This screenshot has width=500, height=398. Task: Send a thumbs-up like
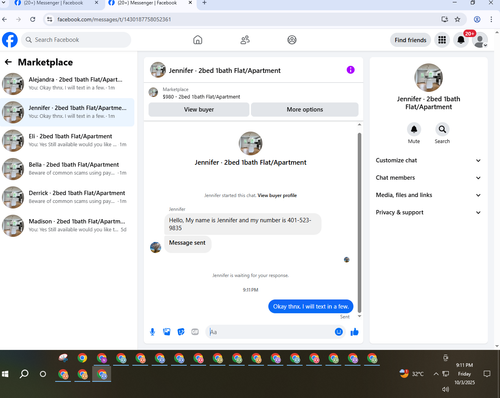355,332
